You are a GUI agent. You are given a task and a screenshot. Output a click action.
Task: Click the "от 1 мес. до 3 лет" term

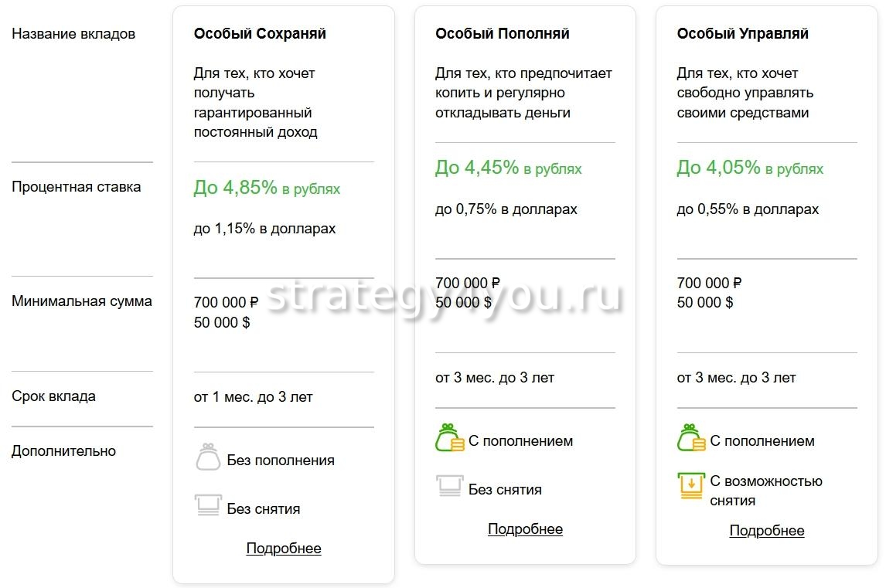(x=253, y=397)
